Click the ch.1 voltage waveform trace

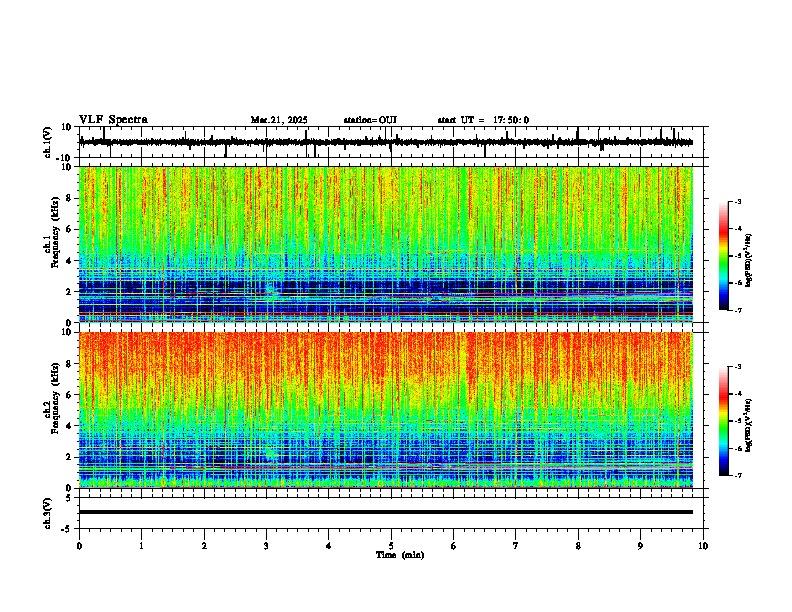(x=386, y=142)
